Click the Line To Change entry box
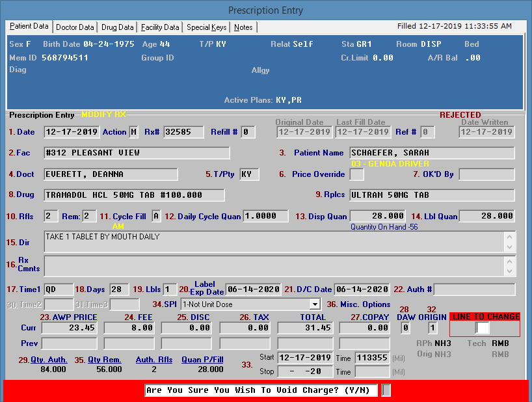The height and width of the screenshot is (402, 532). point(482,328)
